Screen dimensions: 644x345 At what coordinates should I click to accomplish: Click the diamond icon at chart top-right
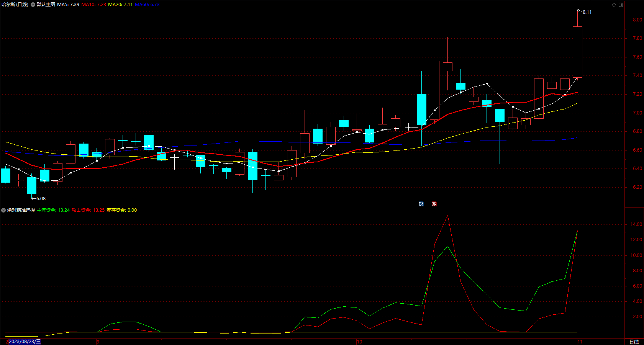click(614, 5)
